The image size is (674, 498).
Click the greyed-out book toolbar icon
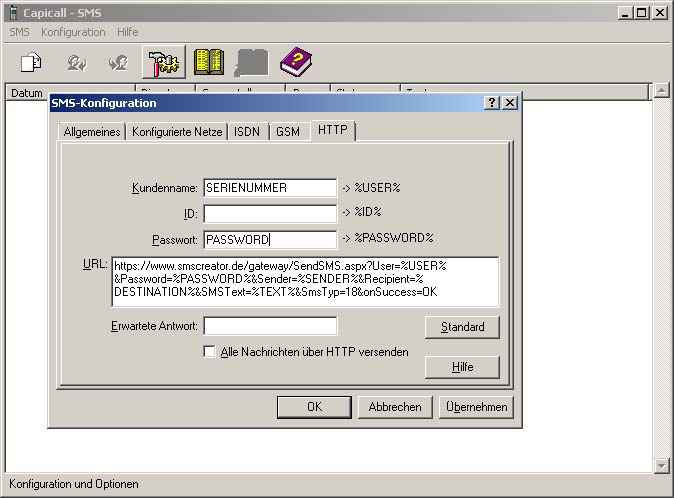pos(251,63)
